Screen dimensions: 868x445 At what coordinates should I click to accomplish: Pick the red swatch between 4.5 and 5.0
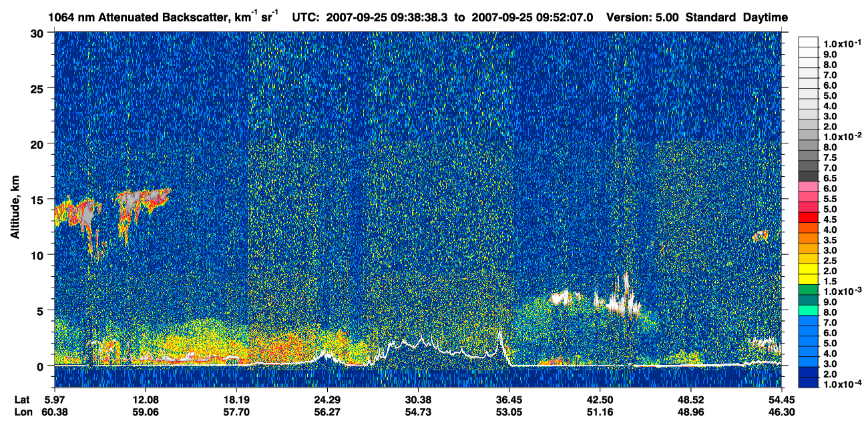tap(809, 217)
